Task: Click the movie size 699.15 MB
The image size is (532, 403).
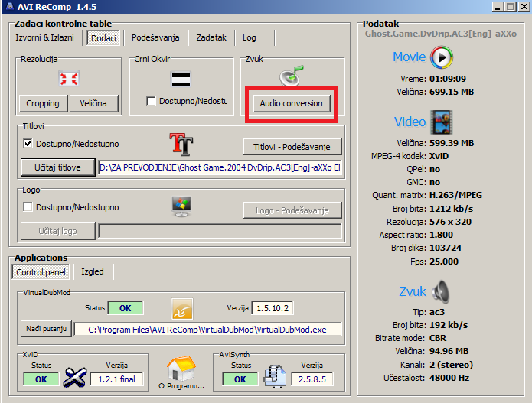Action: tap(452, 92)
